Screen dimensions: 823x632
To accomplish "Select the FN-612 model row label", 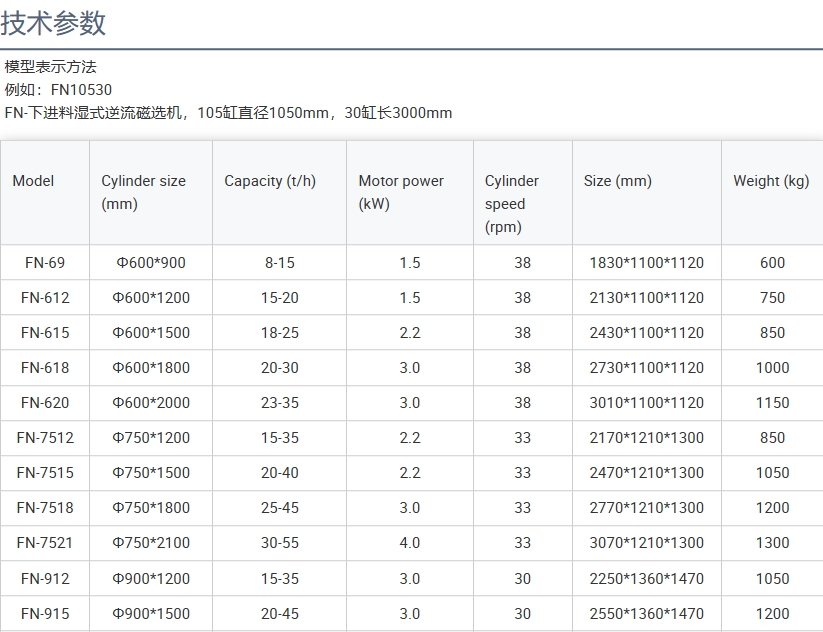I will 45,298.
